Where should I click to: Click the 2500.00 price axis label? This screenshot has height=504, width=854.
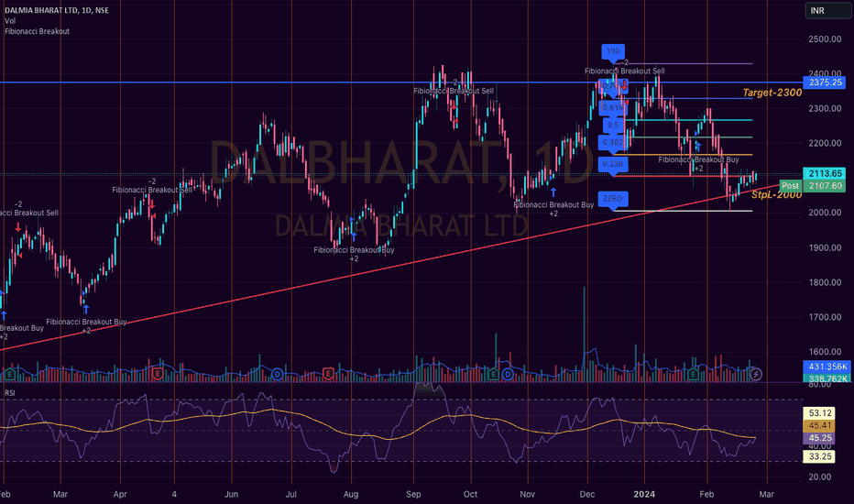(x=825, y=39)
